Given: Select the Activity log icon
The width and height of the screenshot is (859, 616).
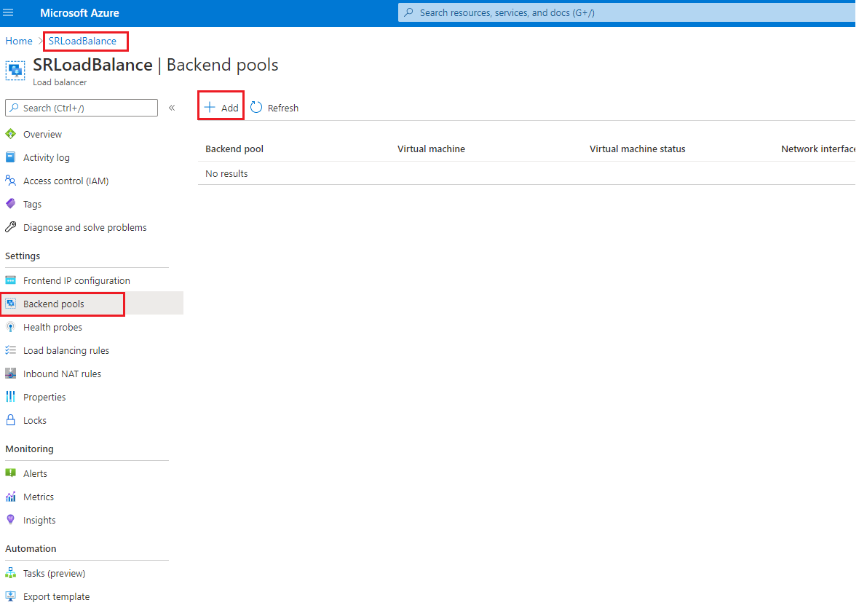Looking at the screenshot, I should [x=11, y=157].
